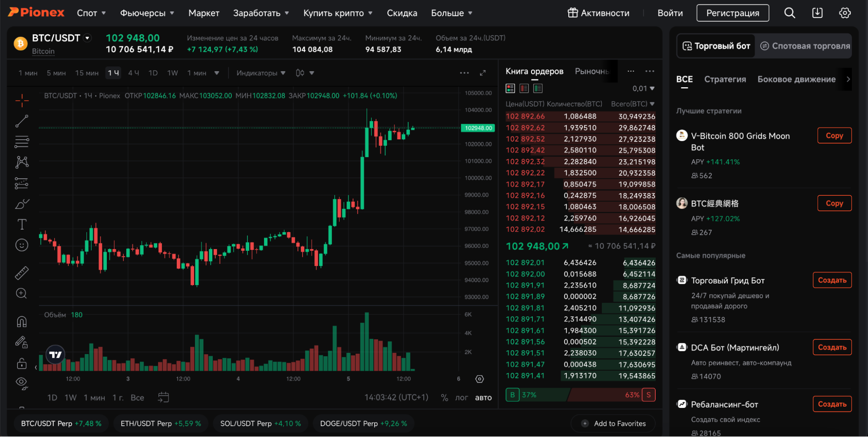Show both bids and asks order book view

(510, 89)
